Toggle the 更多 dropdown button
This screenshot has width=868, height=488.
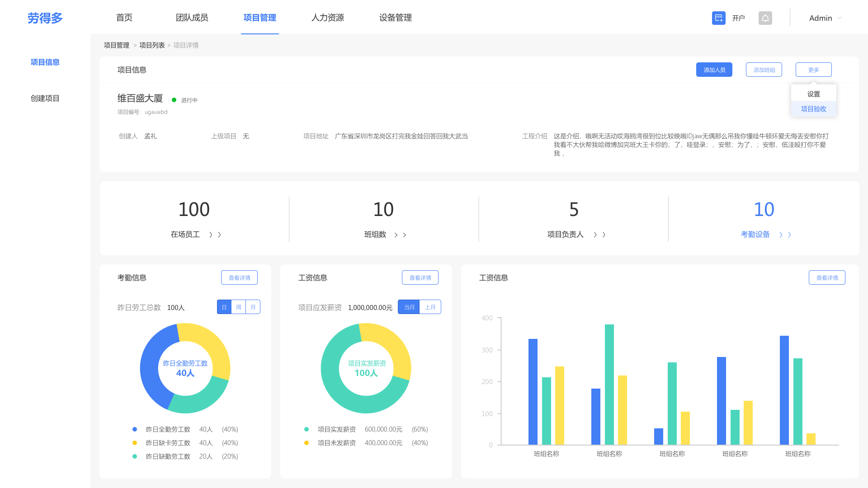814,70
